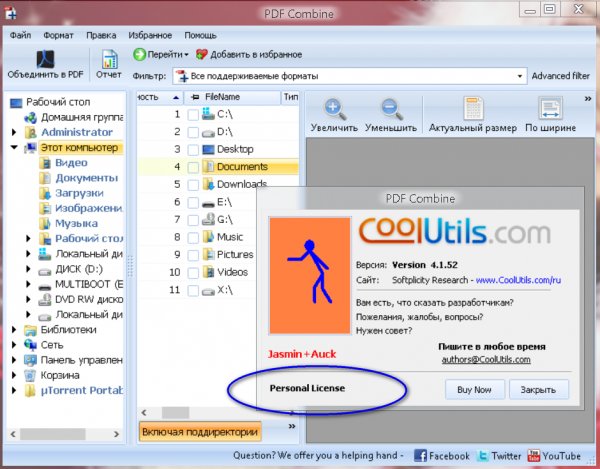Tick the checkbox for Documents row

193,167
